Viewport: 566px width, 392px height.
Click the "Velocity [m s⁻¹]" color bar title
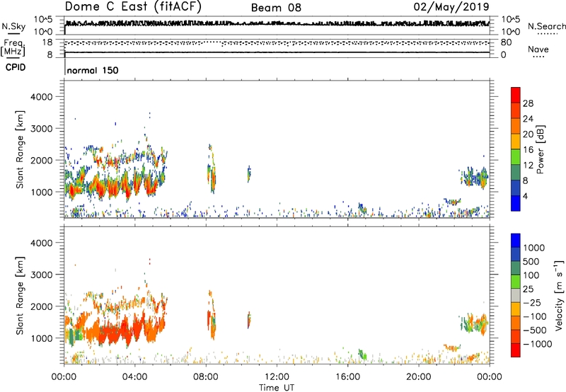click(x=559, y=295)
